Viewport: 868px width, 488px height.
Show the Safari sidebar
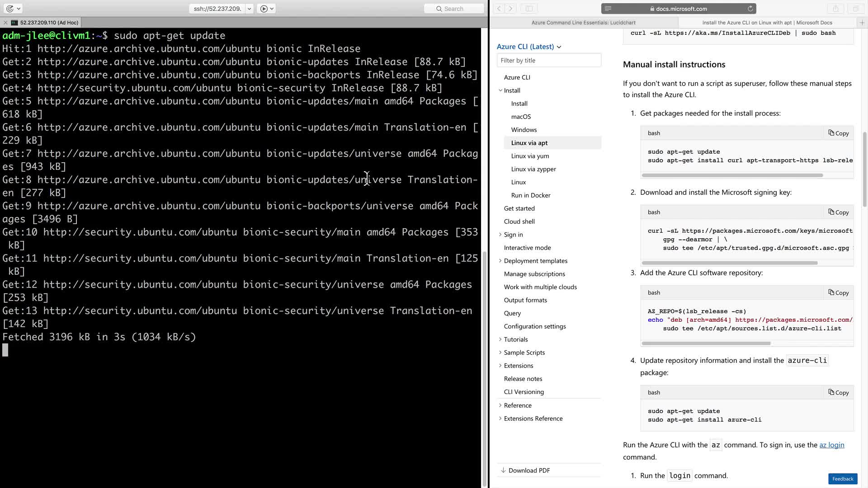pos(529,9)
